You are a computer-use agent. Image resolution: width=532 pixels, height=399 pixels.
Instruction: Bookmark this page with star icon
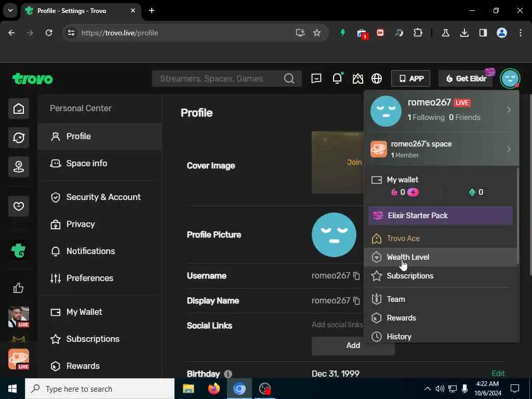click(x=317, y=33)
